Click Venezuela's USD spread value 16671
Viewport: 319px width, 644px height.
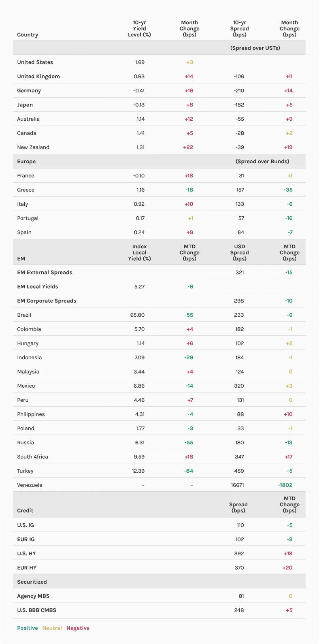coord(238,485)
